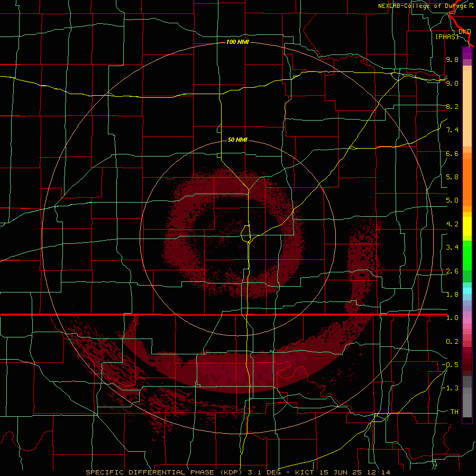The width and height of the screenshot is (476, 476).
Task: Click the cyan band of the color bar
Action: click(467, 290)
